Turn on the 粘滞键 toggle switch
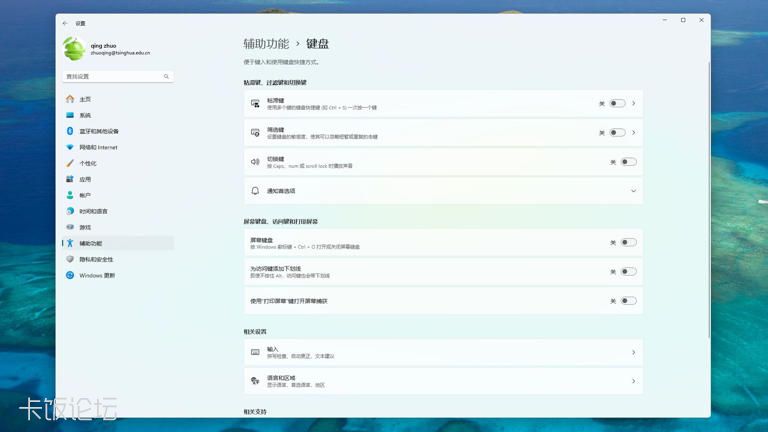The height and width of the screenshot is (432, 768). tap(617, 103)
